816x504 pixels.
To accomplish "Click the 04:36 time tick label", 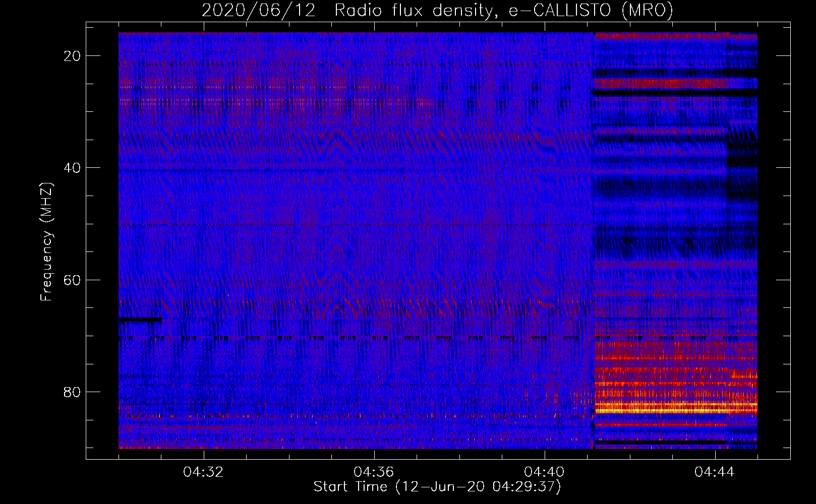I will [374, 472].
